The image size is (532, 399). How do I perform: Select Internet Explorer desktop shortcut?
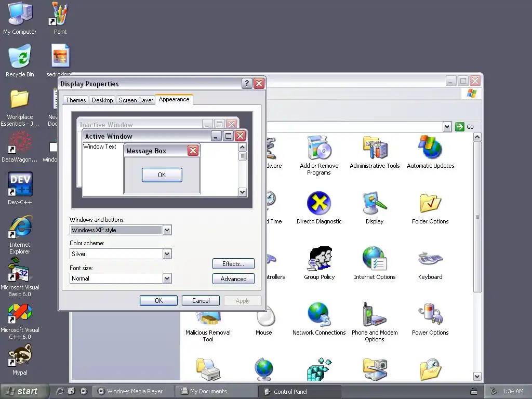[x=20, y=234]
